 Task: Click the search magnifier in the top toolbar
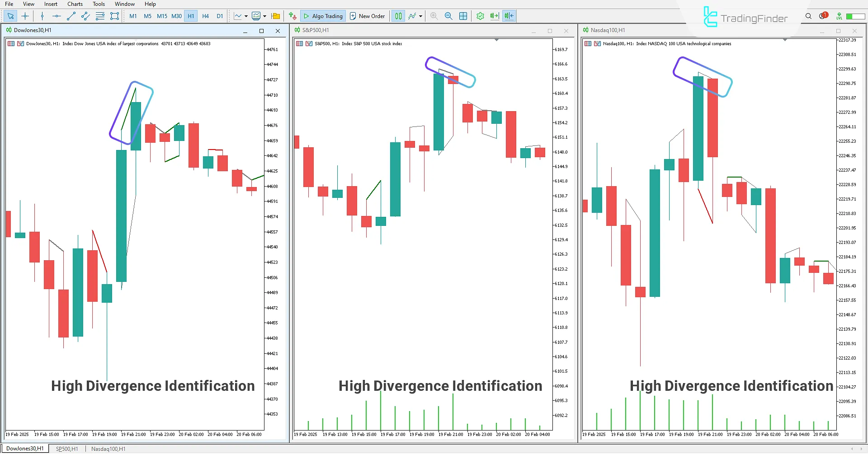[x=808, y=16]
